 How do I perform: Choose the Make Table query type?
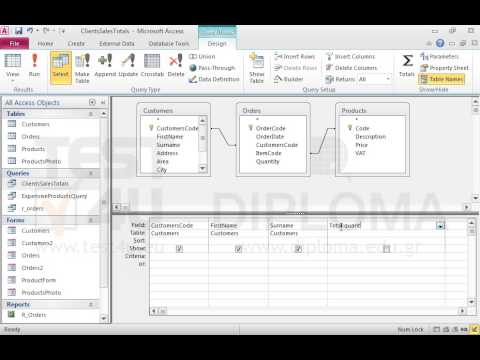pos(82,68)
